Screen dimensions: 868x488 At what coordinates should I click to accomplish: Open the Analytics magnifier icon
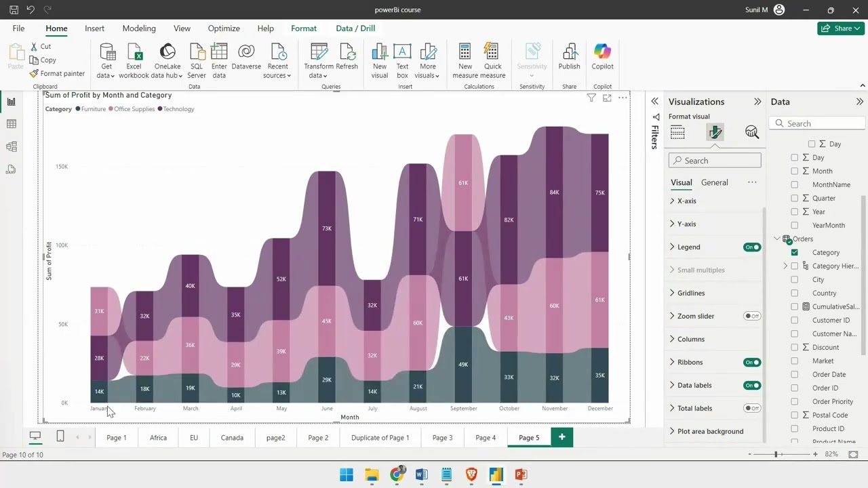click(751, 132)
